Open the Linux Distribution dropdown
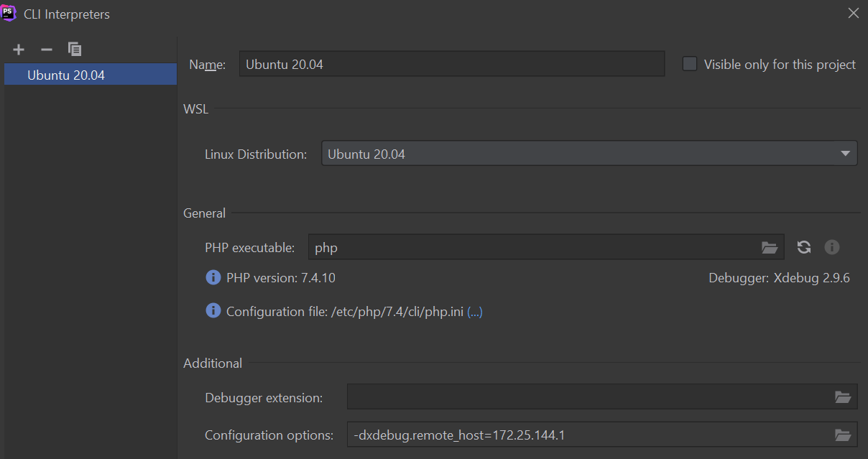This screenshot has width=868, height=459. (589, 154)
